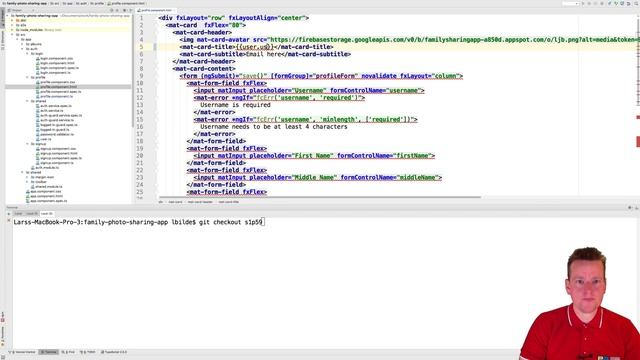Close the current terminal session

[x=9, y=220]
